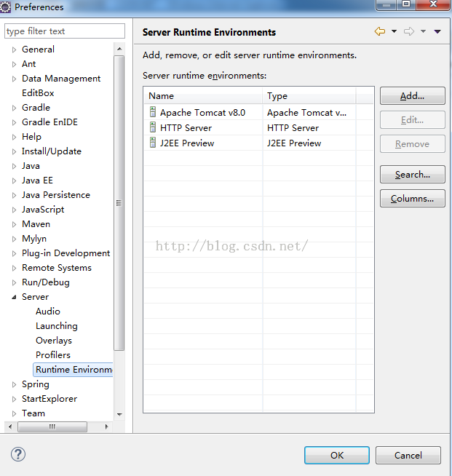Collapse the Server tree node
Viewport: 452px width, 476px height.
[14, 297]
